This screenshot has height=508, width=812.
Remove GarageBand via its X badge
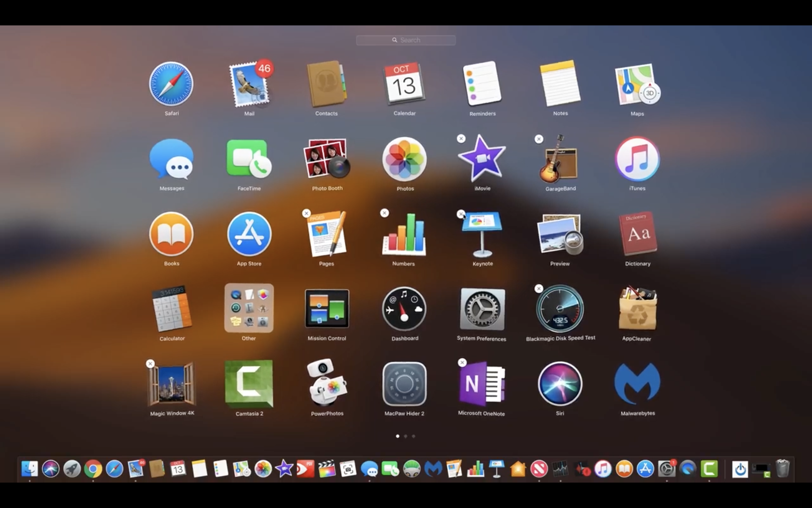[x=539, y=139]
